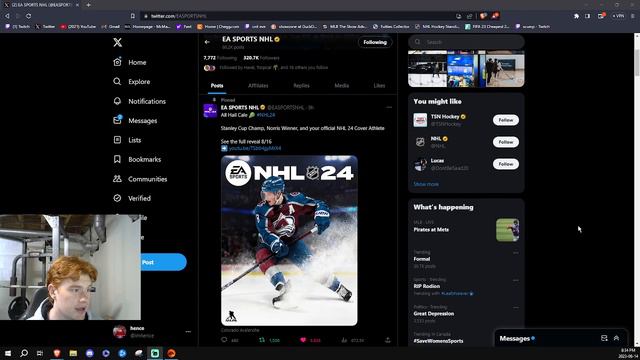Open the youtu.be link in the post
Image resolution: width=640 pixels, height=360 pixels.
pyautogui.click(x=255, y=148)
